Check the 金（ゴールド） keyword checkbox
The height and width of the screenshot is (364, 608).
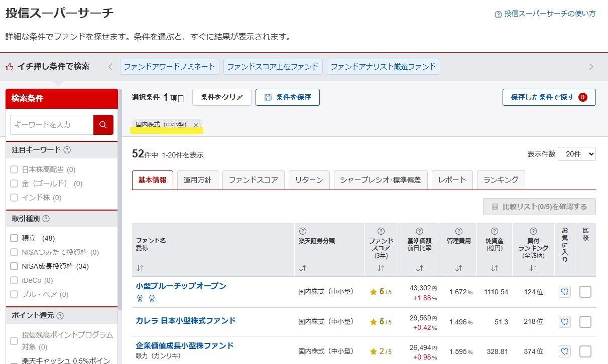[14, 184]
